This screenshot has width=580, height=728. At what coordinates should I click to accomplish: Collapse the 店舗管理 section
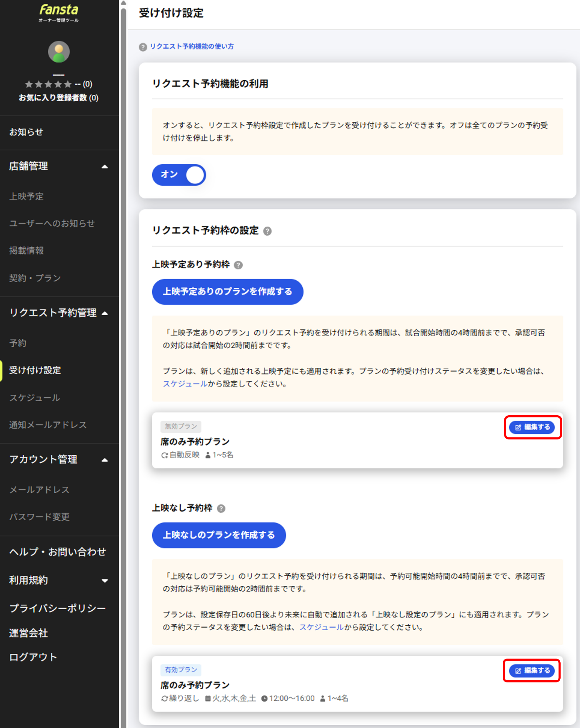tap(105, 166)
